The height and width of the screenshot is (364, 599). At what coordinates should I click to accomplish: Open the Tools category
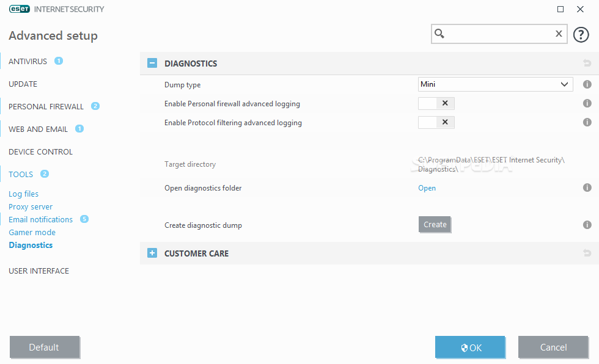(21, 175)
